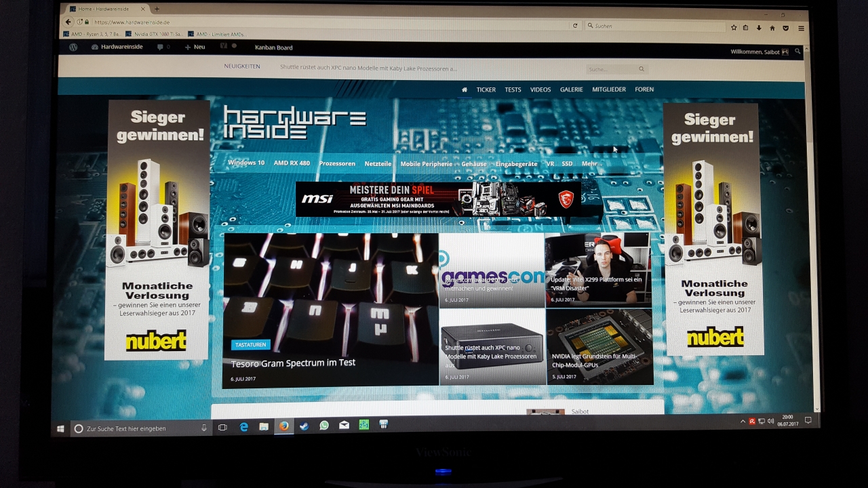Go to the FOREN navigation item
The height and width of the screenshot is (488, 868).
[x=644, y=89]
